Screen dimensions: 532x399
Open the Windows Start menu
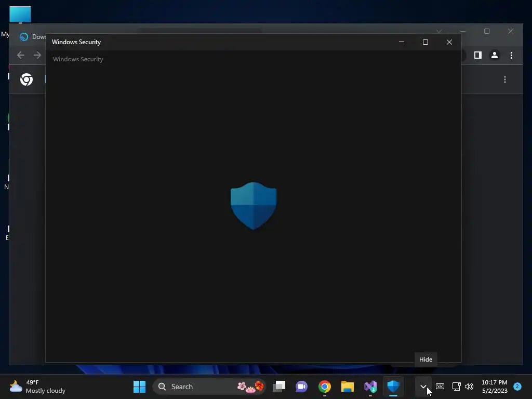tap(139, 387)
